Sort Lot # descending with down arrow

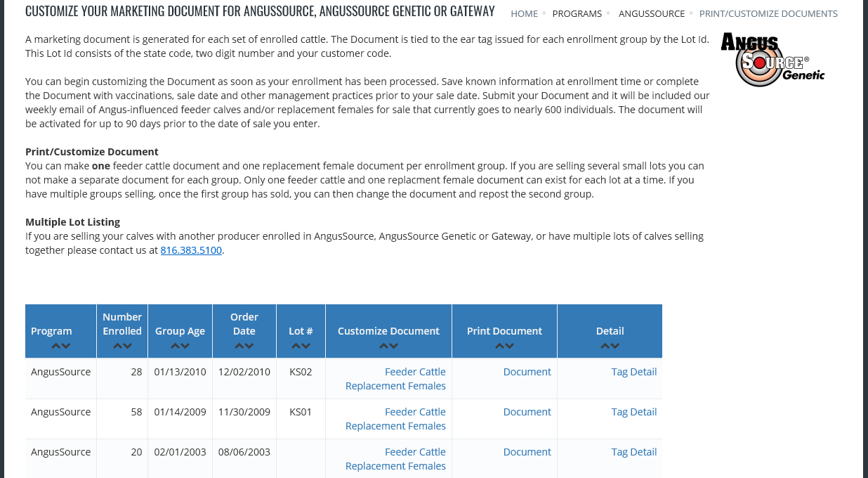pyautogui.click(x=306, y=346)
